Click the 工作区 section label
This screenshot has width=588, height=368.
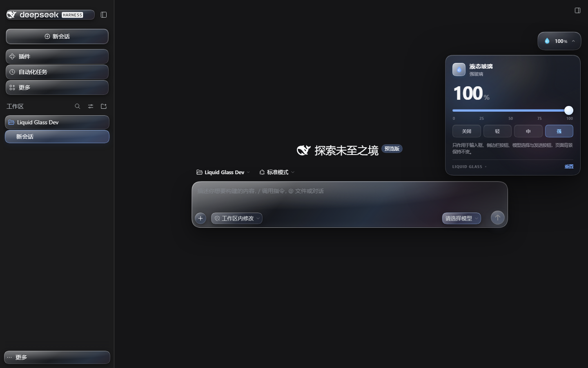[15, 106]
